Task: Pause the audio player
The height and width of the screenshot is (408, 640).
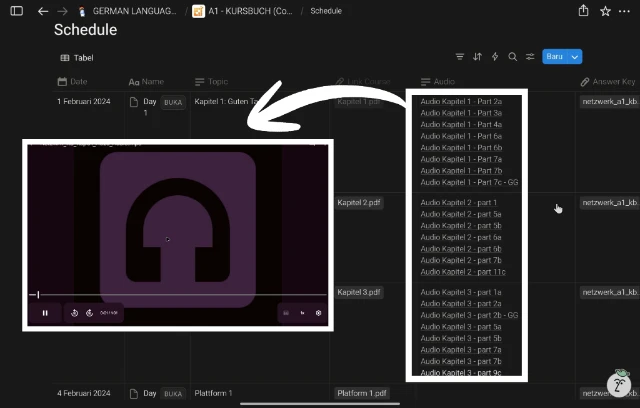Action: point(45,313)
